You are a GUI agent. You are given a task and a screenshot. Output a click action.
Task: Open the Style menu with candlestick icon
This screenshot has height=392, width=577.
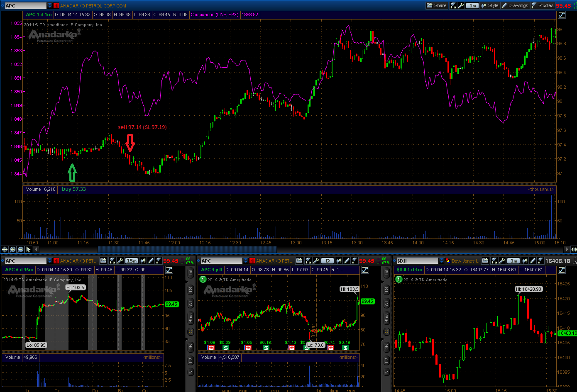click(x=489, y=5)
